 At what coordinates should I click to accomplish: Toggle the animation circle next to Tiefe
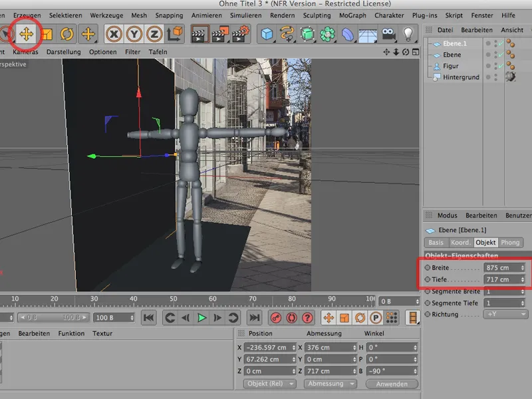pos(428,279)
